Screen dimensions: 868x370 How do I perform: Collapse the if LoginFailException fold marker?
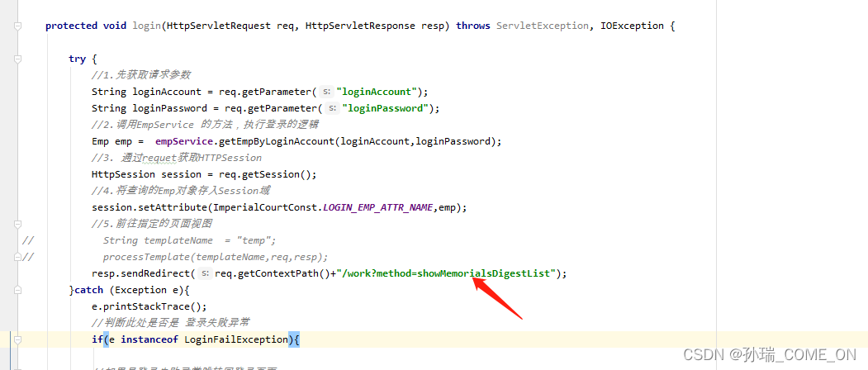(18, 339)
